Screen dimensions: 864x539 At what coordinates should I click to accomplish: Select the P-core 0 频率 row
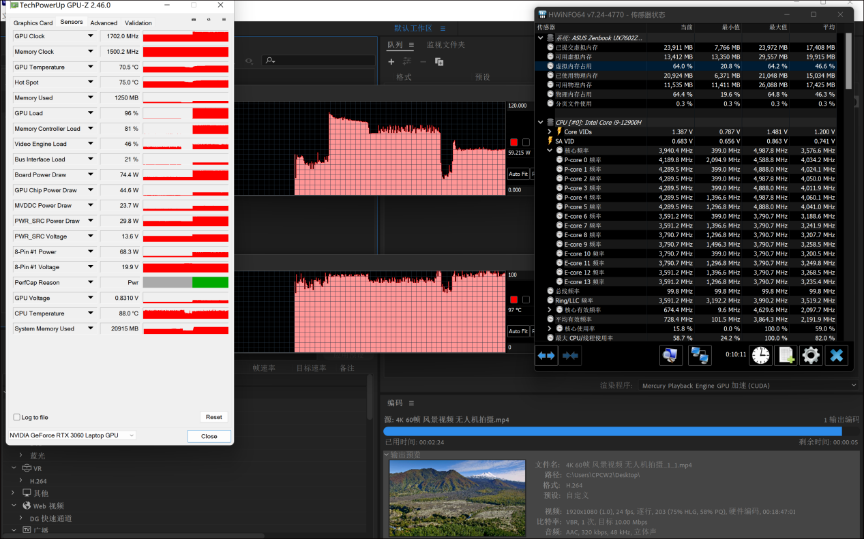(687, 160)
